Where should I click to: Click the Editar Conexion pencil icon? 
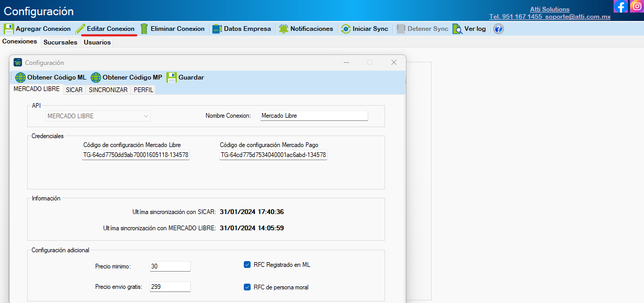80,29
